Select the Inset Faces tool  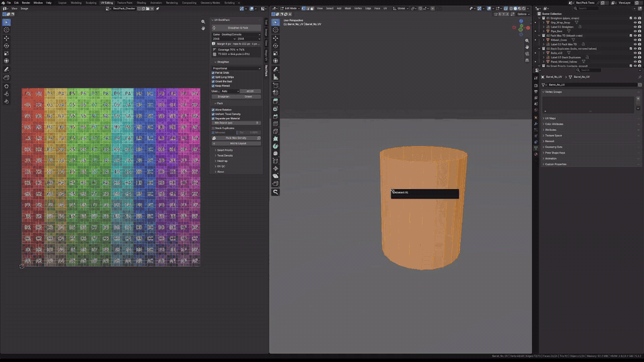tap(276, 109)
